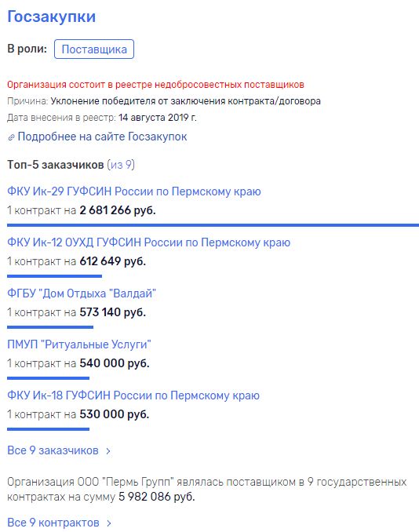419x532 pixels.
Task: Click the chevron beside Все 9 контрактов
Action: [109, 523]
